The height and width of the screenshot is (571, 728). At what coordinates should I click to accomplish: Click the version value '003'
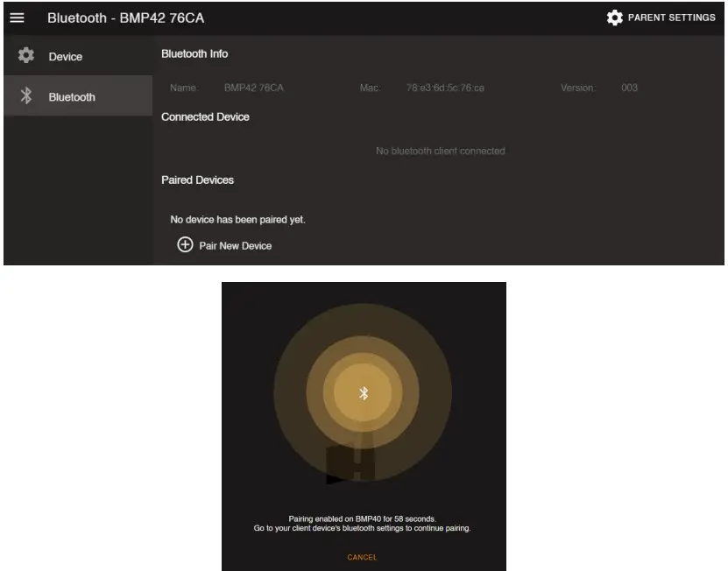(629, 88)
